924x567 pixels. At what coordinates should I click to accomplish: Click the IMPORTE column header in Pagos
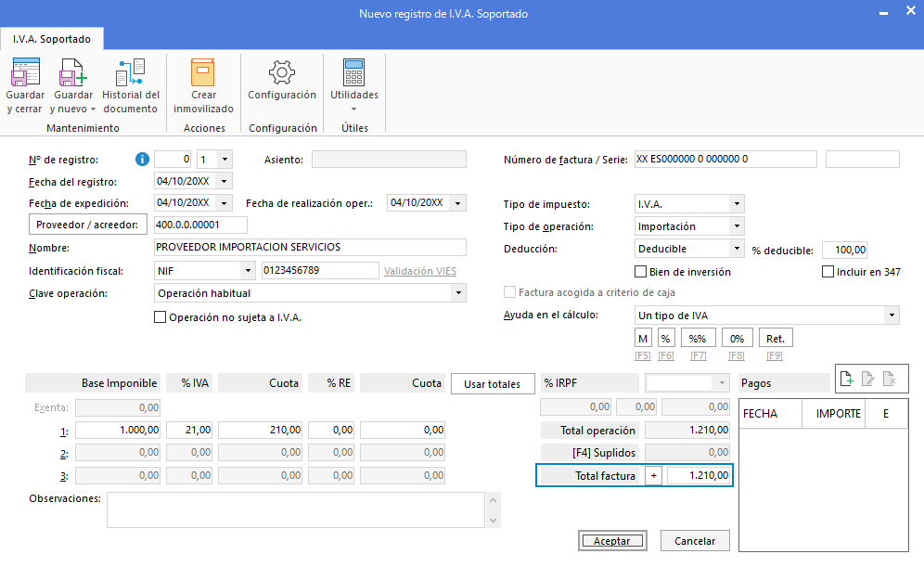click(x=833, y=414)
